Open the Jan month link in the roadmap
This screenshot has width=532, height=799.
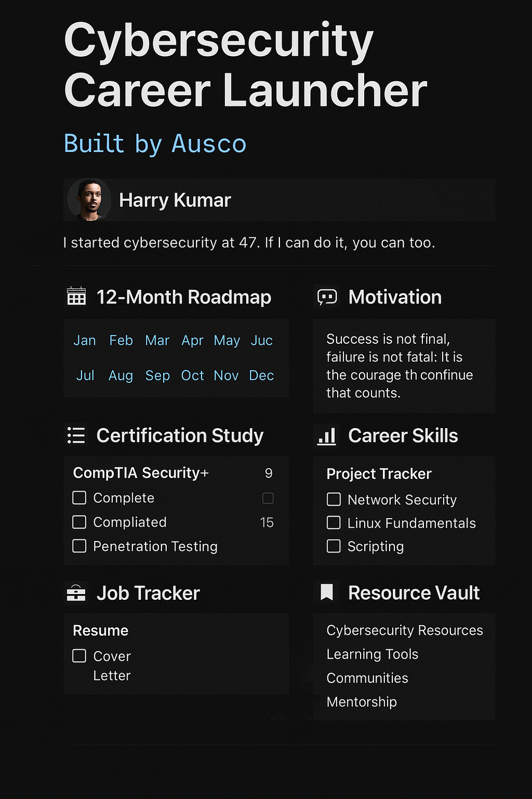[x=85, y=341]
